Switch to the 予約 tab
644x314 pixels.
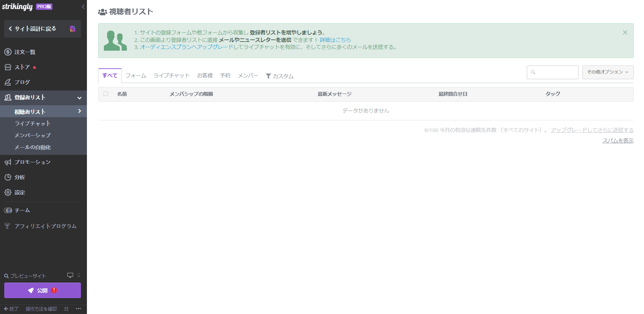tap(225, 76)
